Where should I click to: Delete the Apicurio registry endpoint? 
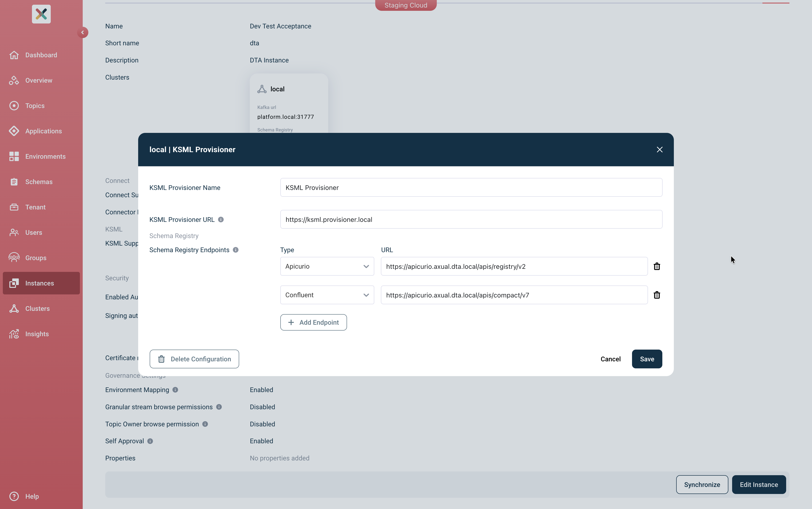pos(657,266)
